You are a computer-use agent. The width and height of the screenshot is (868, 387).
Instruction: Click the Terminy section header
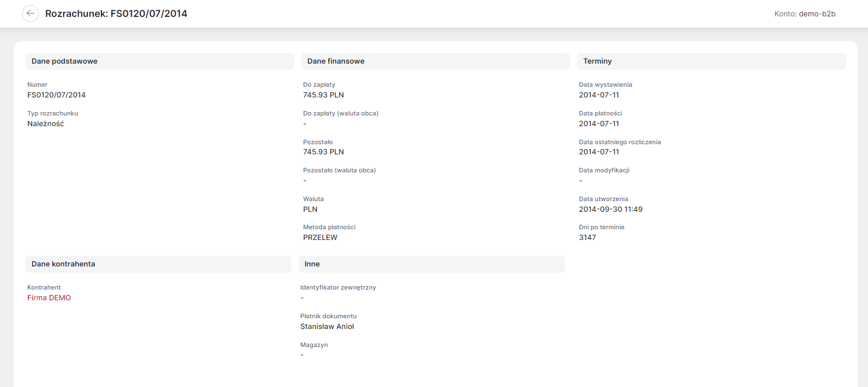712,61
